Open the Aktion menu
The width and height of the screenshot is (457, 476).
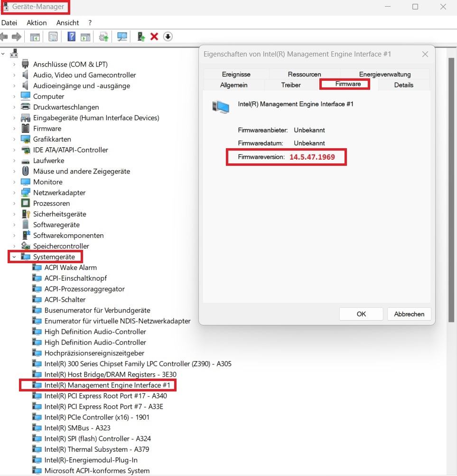37,23
